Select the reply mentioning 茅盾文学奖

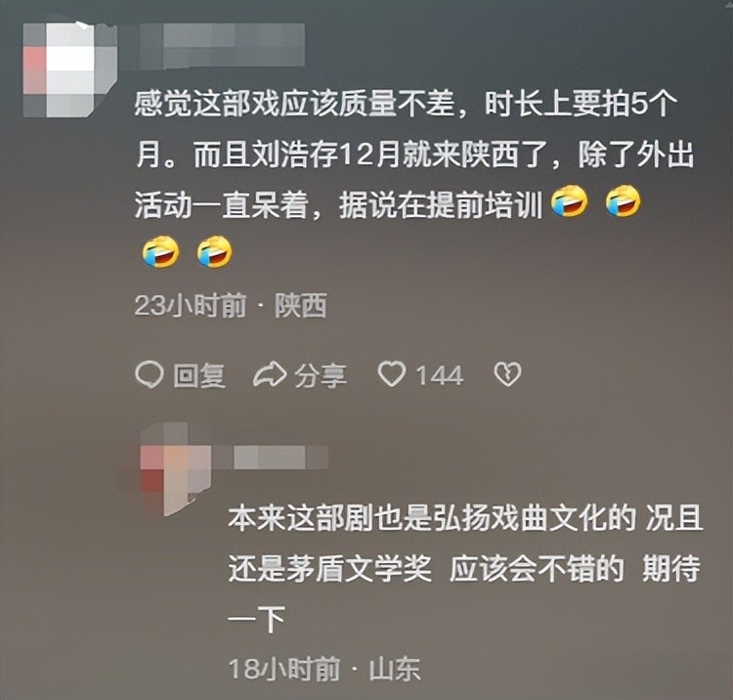coord(465,569)
